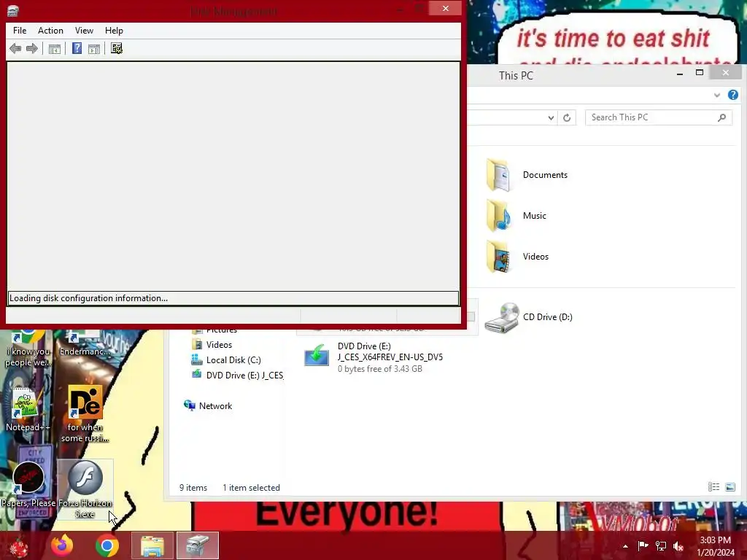
Task: Click the Disk Management title bar icon
Action: (13, 10)
